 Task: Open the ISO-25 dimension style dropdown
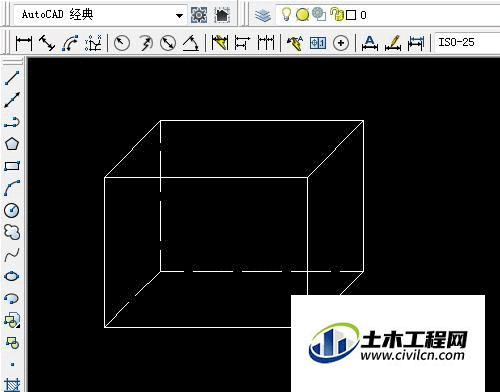(467, 43)
